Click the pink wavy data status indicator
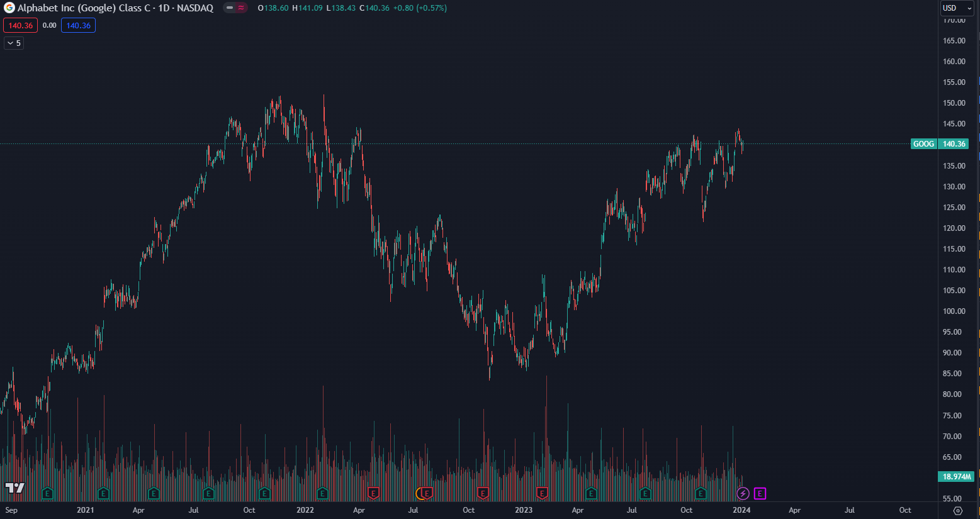Viewport: 980px width, 519px height. click(241, 8)
